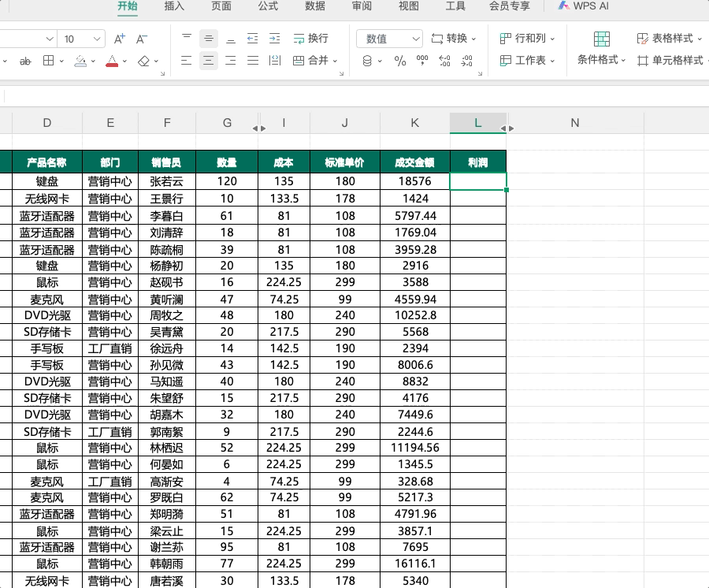Click the cell borders icon
The width and height of the screenshot is (709, 588).
click(x=48, y=61)
